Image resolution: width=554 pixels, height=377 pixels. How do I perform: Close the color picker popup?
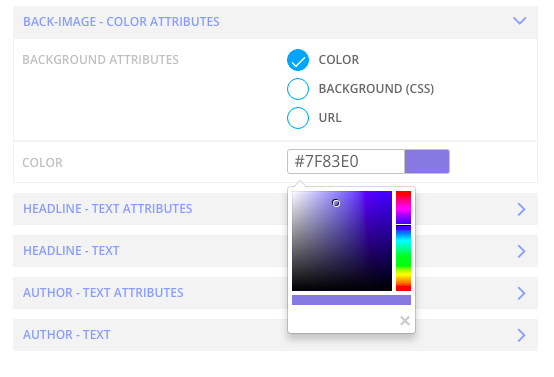pos(405,321)
